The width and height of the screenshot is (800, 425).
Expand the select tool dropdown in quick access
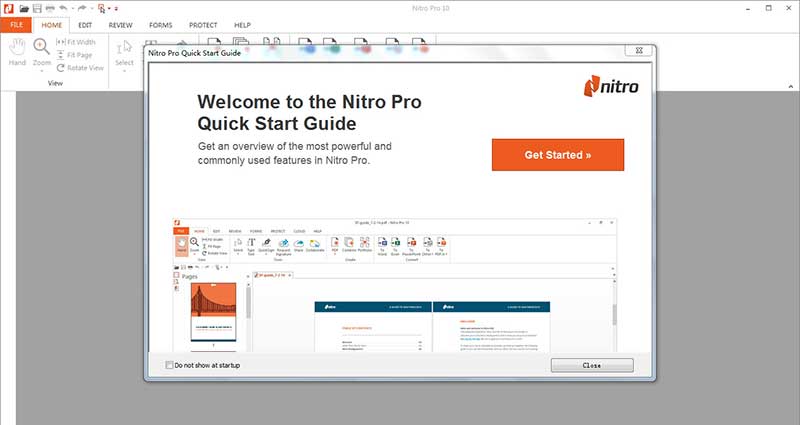(109, 9)
